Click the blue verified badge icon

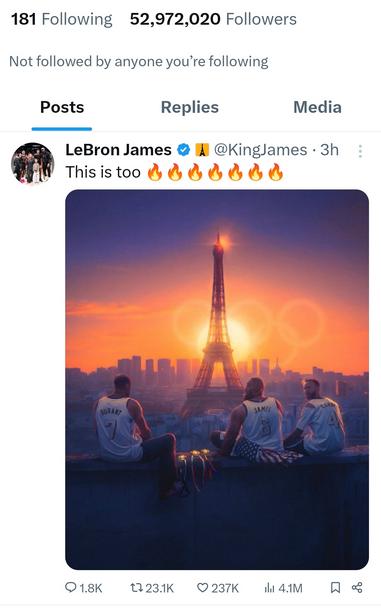[x=184, y=150]
